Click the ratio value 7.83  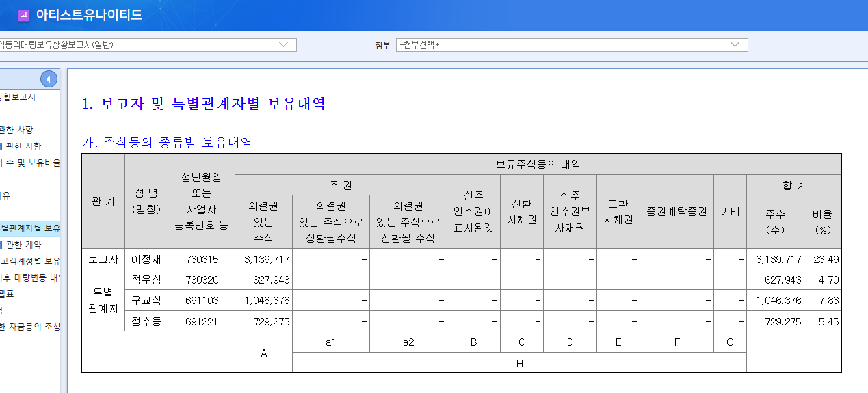click(x=828, y=301)
